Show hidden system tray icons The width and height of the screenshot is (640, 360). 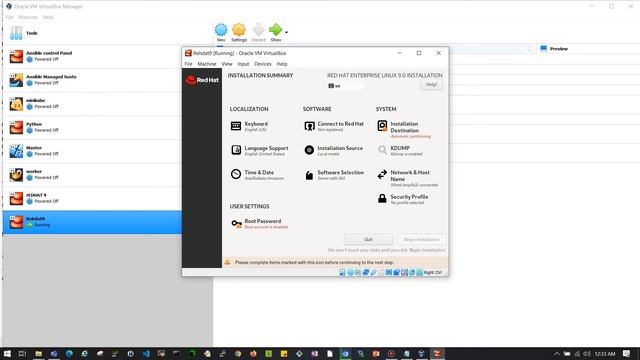[557, 353]
